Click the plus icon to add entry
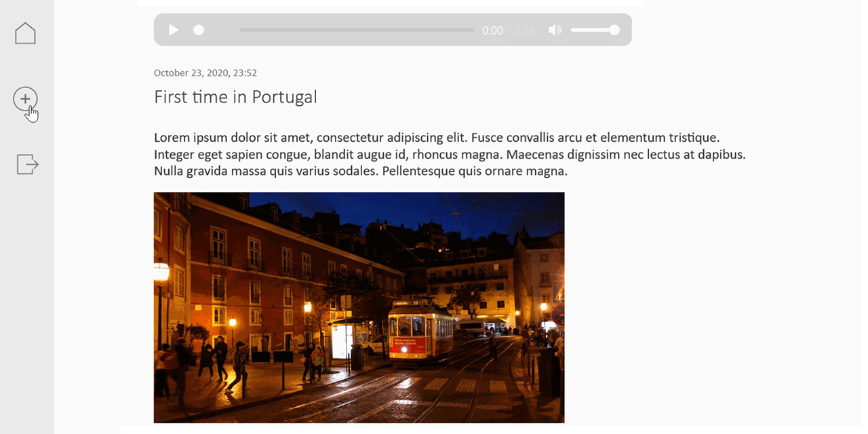The image size is (868, 434). pyautogui.click(x=25, y=100)
